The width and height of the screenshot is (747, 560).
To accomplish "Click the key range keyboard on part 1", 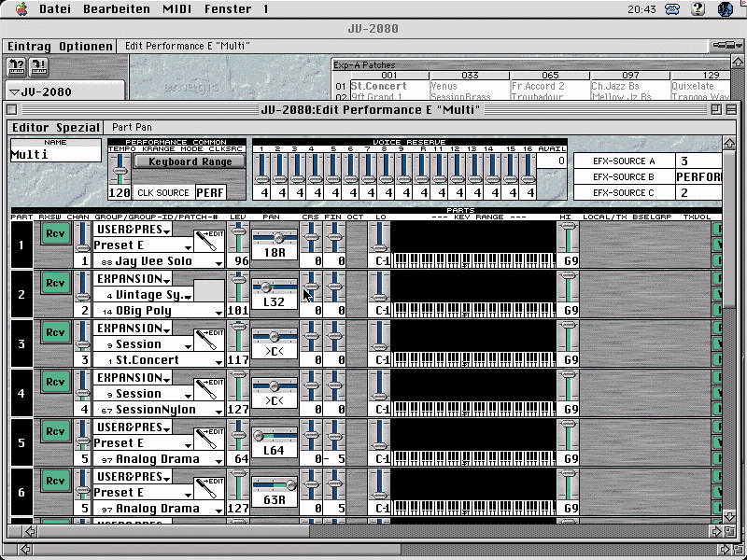I will point(474,260).
